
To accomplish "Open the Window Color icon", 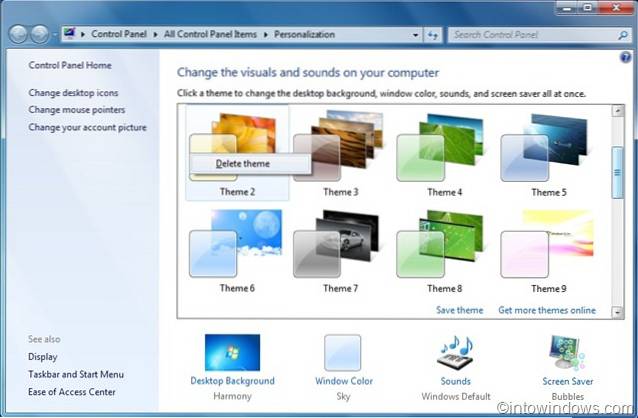I will pos(343,353).
